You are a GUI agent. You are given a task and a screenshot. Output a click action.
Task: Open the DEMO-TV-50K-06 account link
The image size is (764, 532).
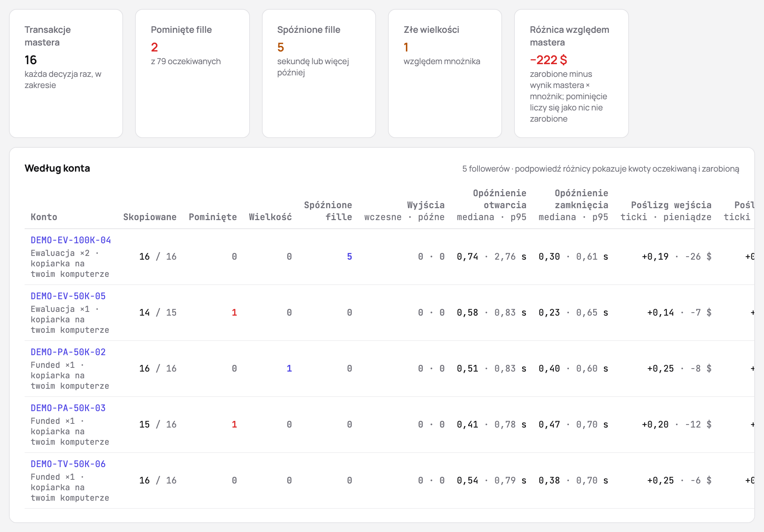pyautogui.click(x=68, y=464)
